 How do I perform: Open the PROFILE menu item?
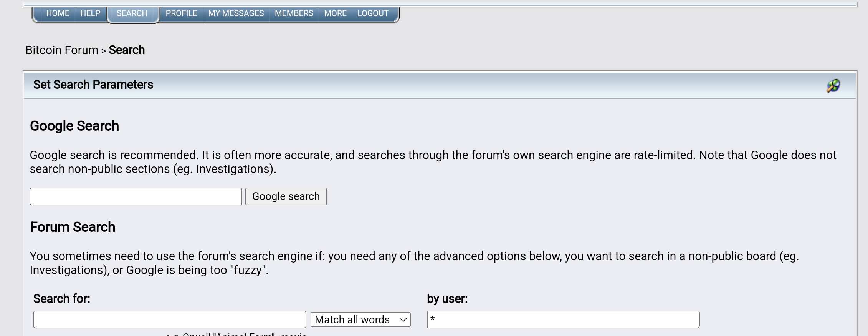[181, 13]
